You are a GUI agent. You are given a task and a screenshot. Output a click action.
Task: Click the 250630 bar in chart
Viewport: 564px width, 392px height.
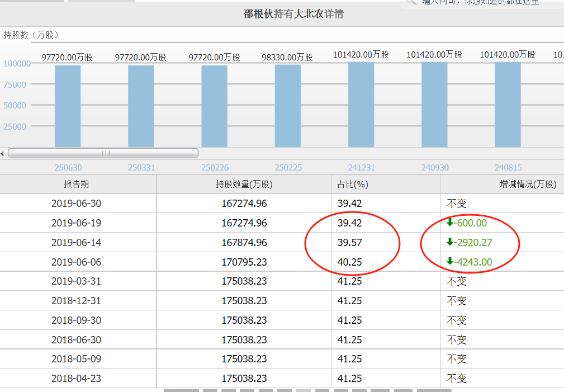[x=68, y=106]
